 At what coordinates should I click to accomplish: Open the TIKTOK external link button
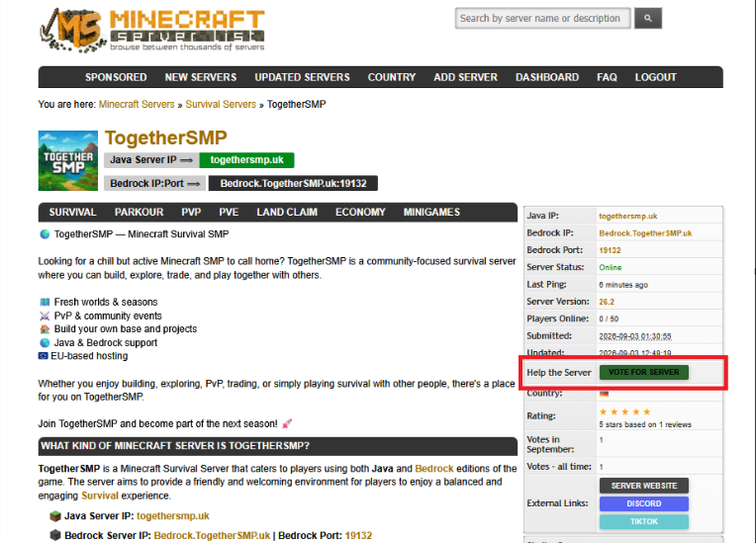[x=643, y=521]
